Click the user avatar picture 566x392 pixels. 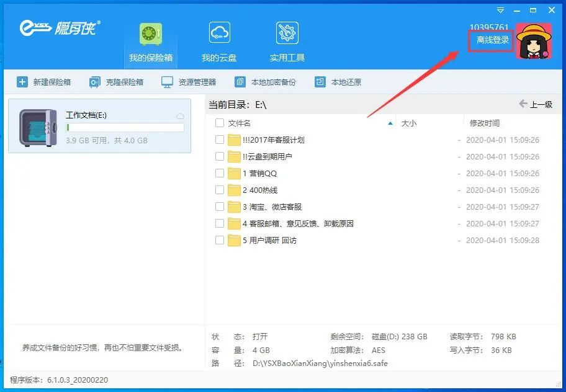532,42
